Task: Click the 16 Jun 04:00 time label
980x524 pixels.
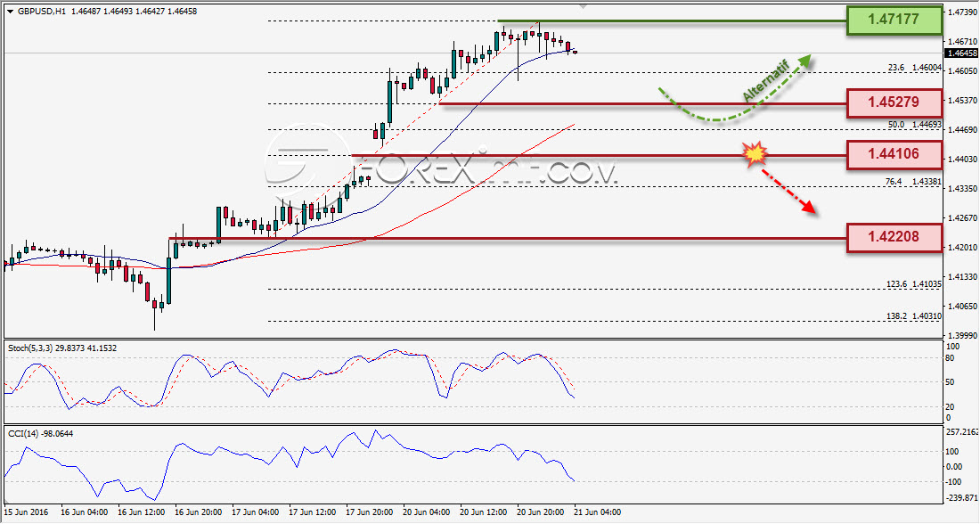Action: (x=85, y=512)
